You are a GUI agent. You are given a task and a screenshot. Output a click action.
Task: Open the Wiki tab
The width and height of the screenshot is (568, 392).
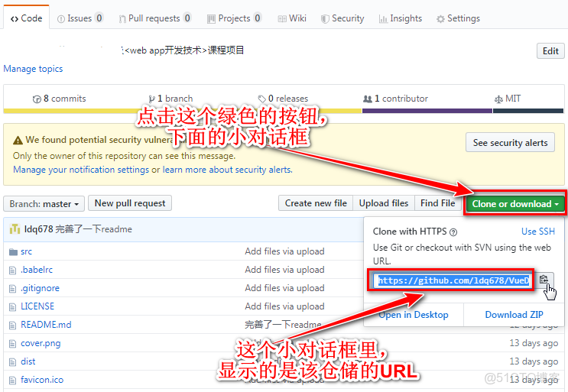(x=292, y=18)
